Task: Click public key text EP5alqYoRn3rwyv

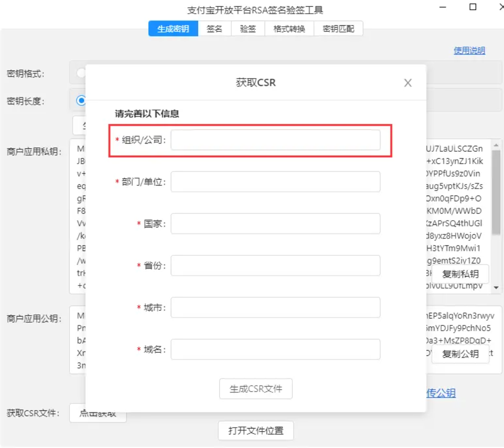Action: (x=460, y=315)
